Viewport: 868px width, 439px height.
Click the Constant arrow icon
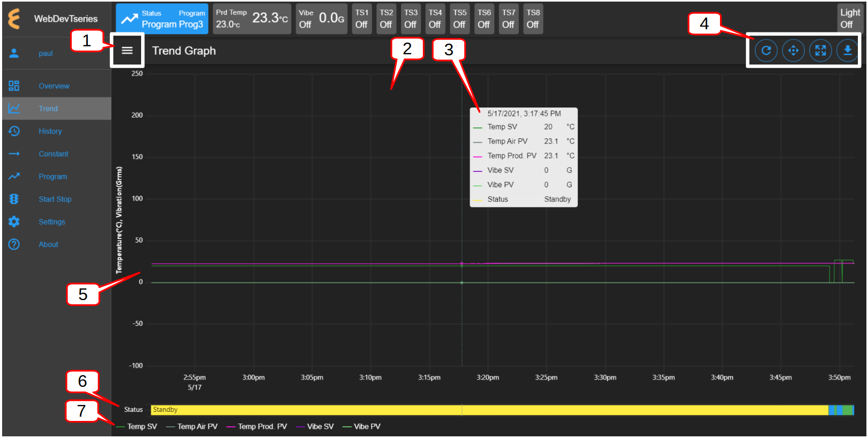(x=14, y=154)
